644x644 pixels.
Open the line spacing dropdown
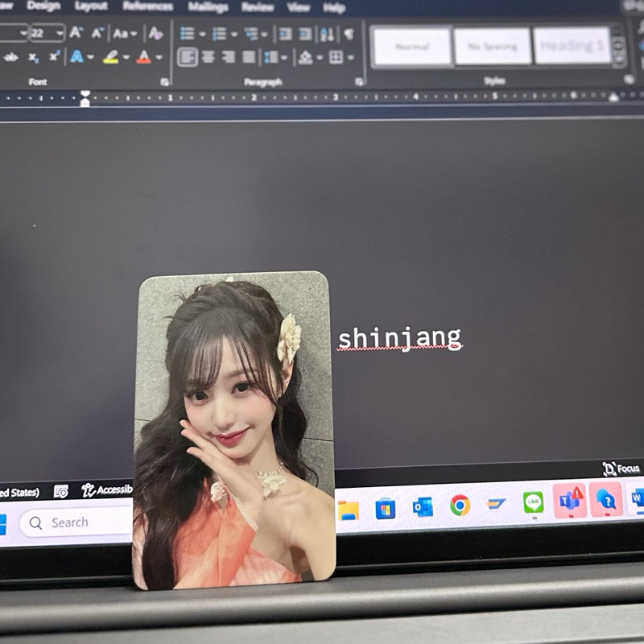272,57
